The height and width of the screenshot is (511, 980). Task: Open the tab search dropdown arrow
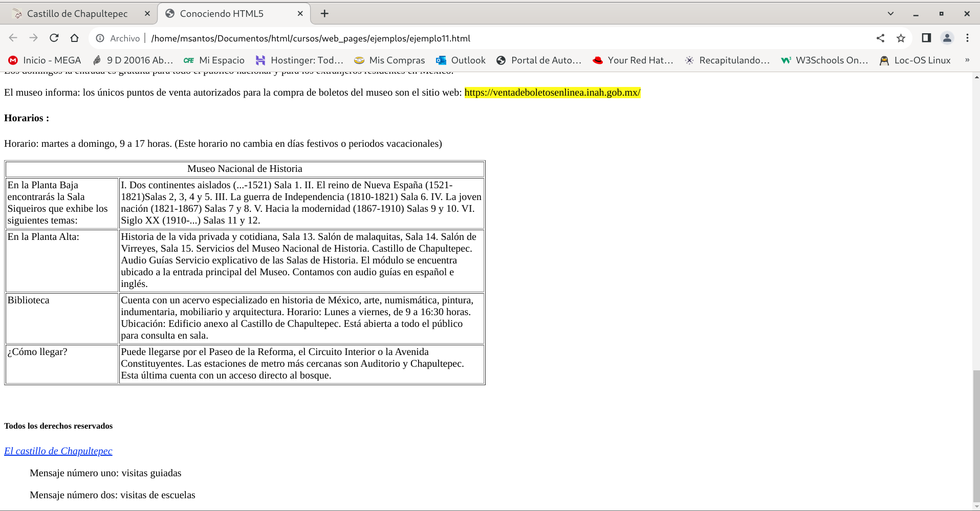[x=890, y=14]
